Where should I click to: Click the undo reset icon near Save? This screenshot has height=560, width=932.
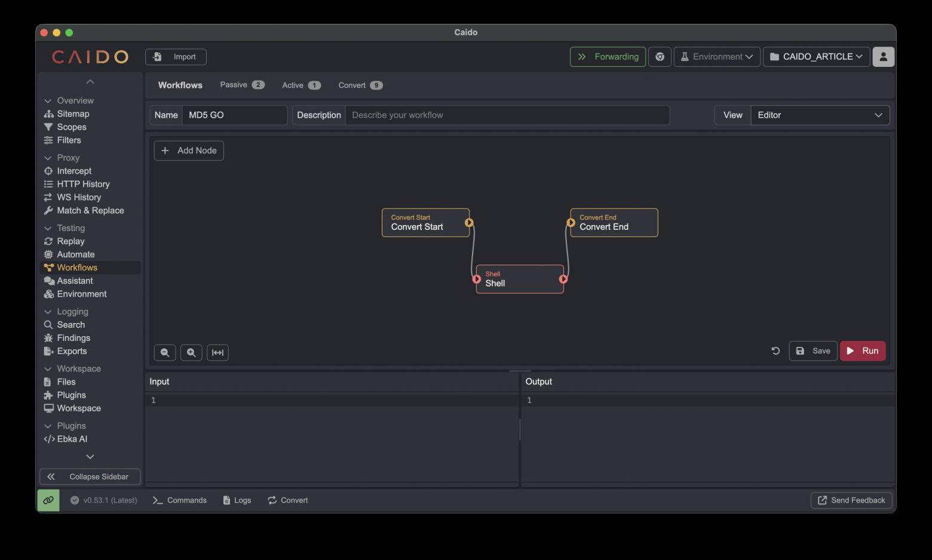[775, 350]
